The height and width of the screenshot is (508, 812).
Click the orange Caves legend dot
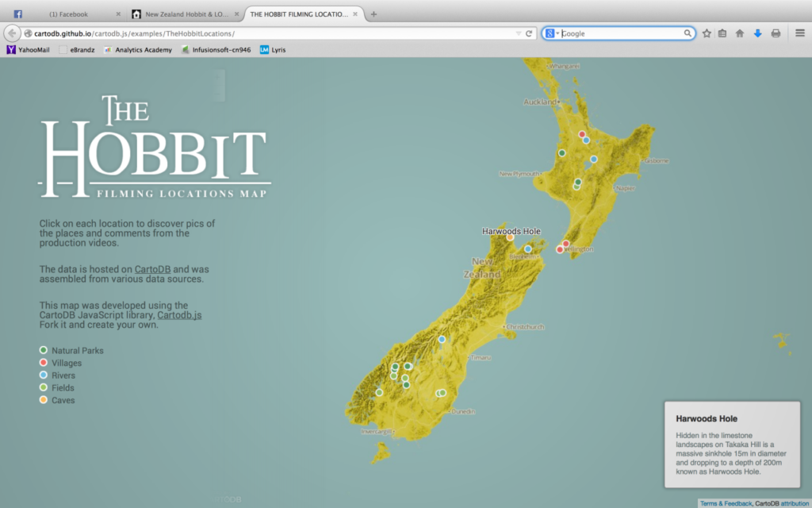point(44,400)
